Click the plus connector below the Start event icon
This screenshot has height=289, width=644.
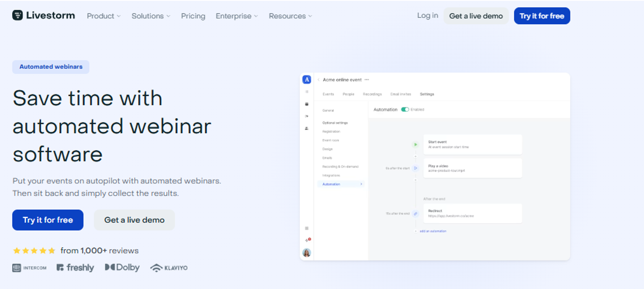coord(415,156)
